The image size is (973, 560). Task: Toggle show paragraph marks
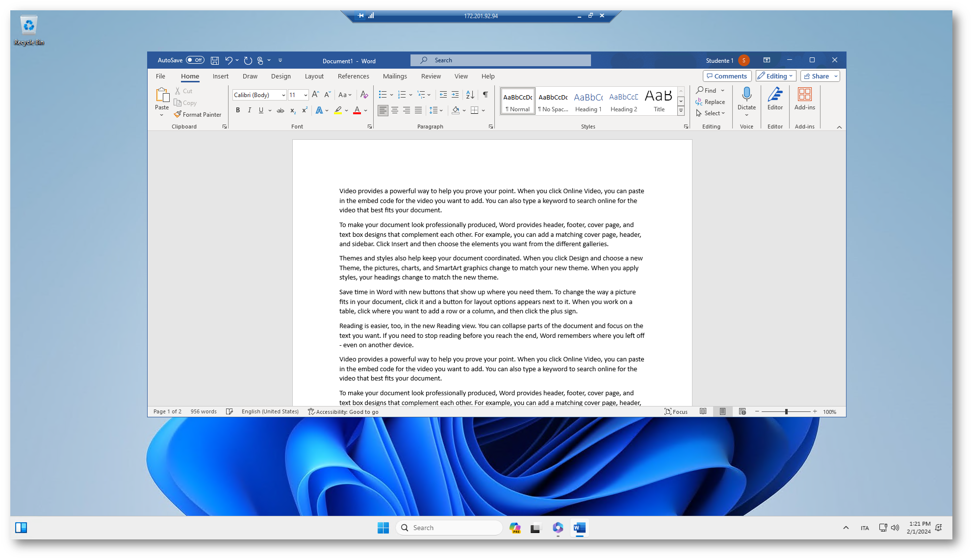click(485, 95)
